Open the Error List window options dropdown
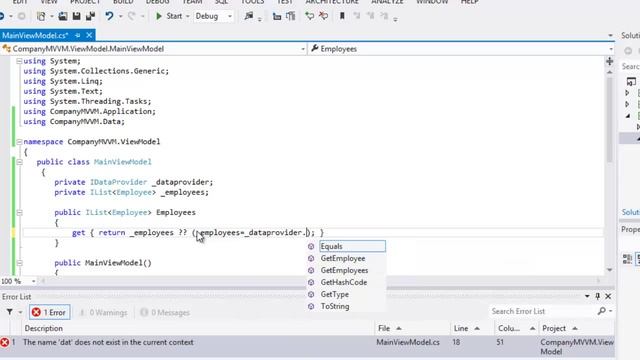The width and height of the screenshot is (640, 360). coord(587,296)
